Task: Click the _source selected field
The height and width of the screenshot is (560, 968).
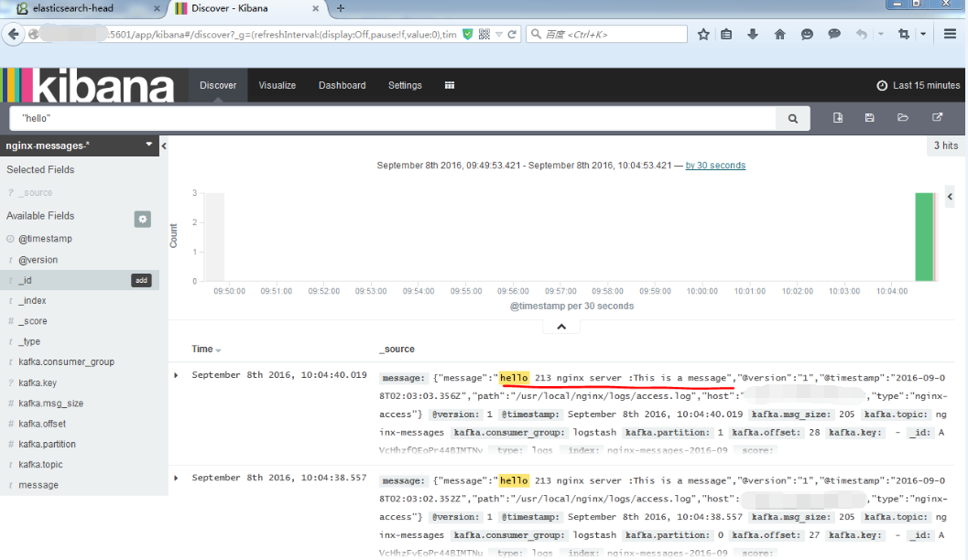Action: click(35, 192)
